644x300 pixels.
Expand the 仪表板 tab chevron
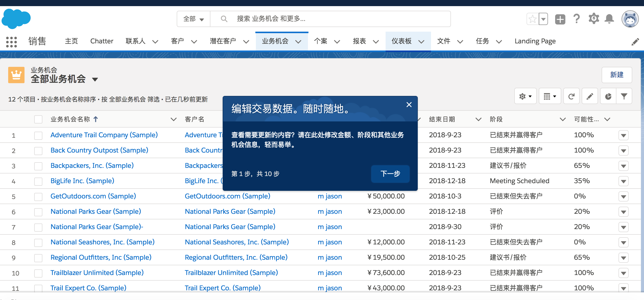tap(421, 42)
